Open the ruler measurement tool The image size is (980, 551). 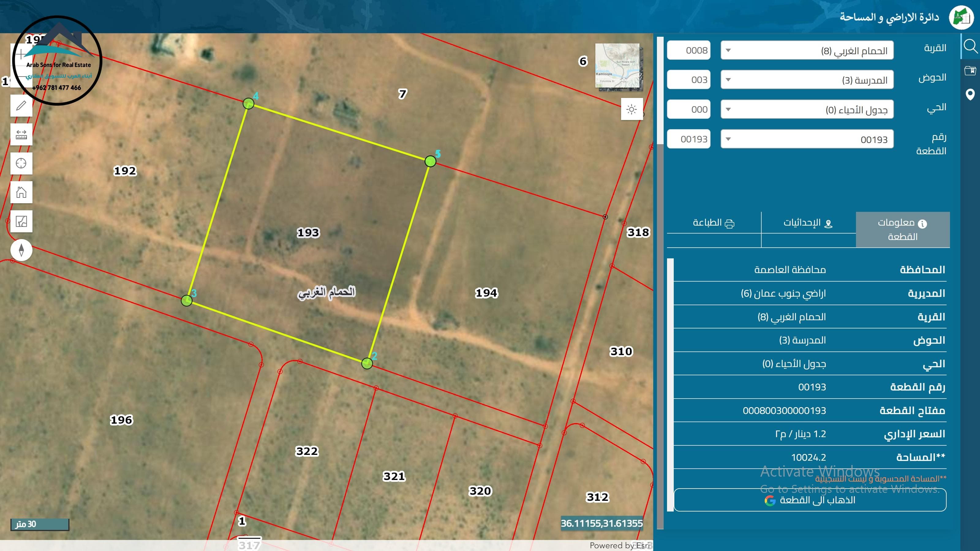coord(21,134)
